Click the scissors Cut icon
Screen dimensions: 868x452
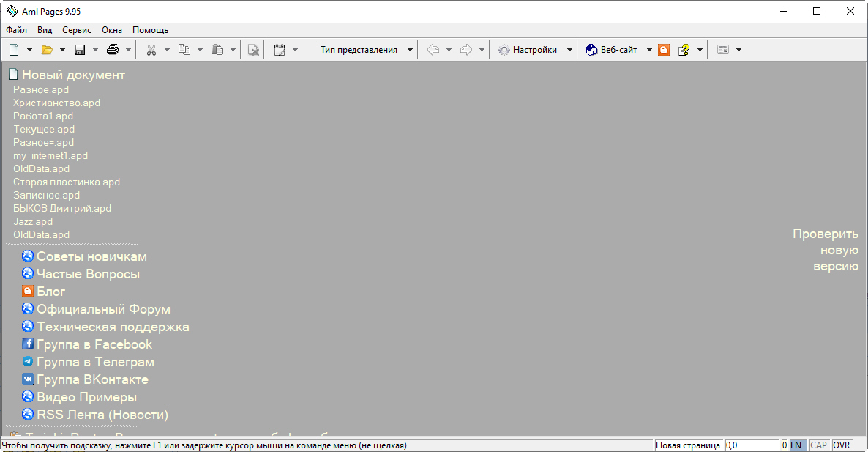point(151,50)
